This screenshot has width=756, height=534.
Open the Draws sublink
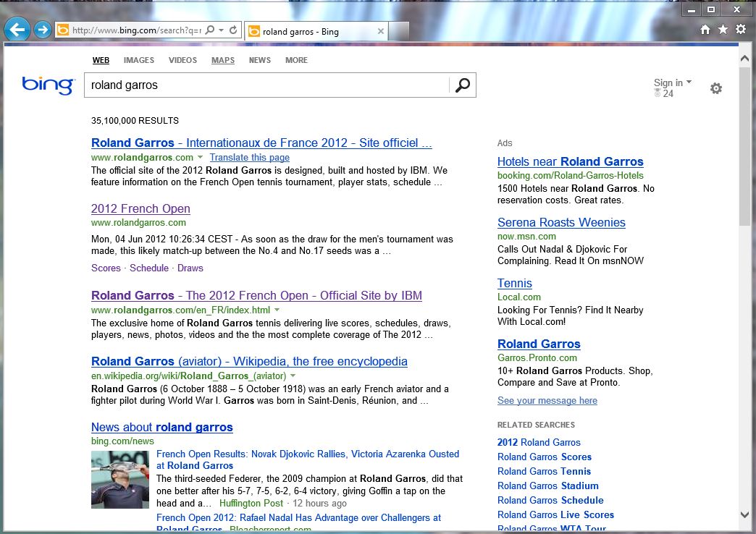190,268
